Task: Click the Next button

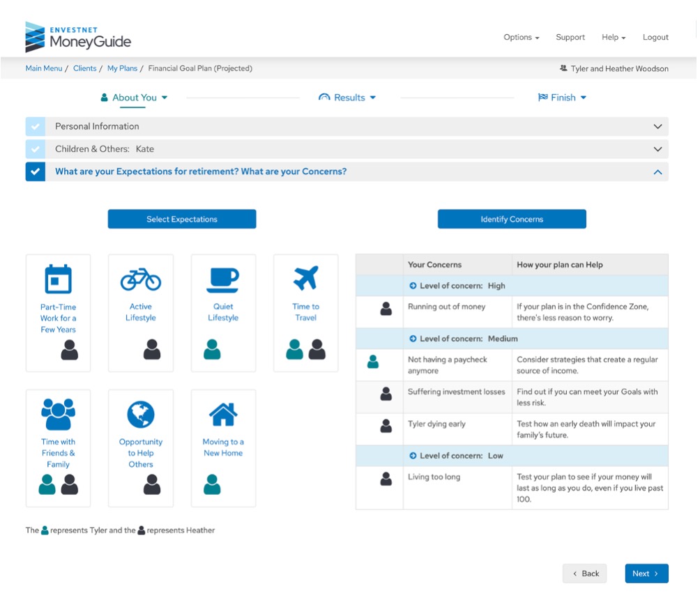Action: (x=646, y=573)
